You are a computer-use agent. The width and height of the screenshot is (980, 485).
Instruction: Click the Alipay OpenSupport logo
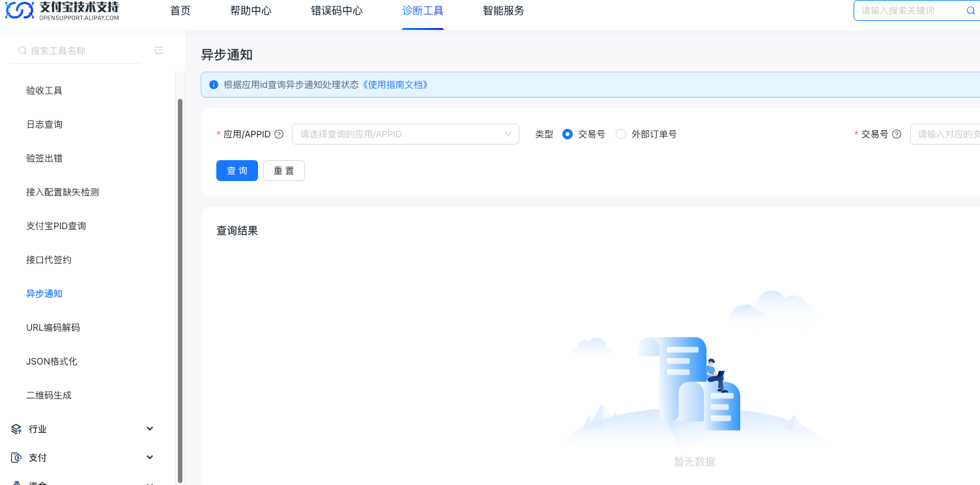pyautogui.click(x=61, y=10)
